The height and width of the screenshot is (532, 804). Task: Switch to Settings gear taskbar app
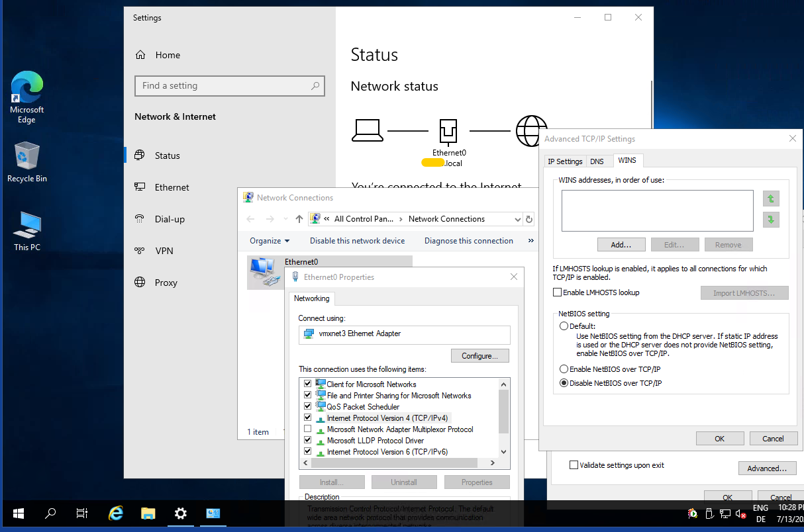pos(181,513)
